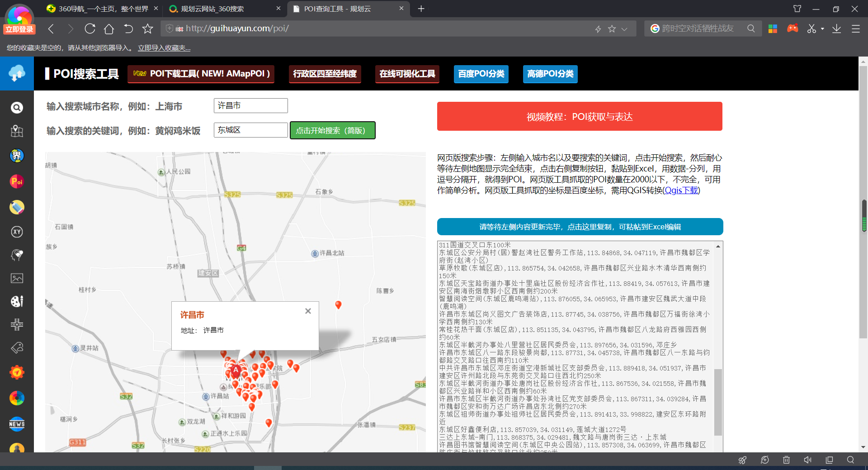Bookmark this page with address bar star
868x470 pixels.
pos(612,29)
